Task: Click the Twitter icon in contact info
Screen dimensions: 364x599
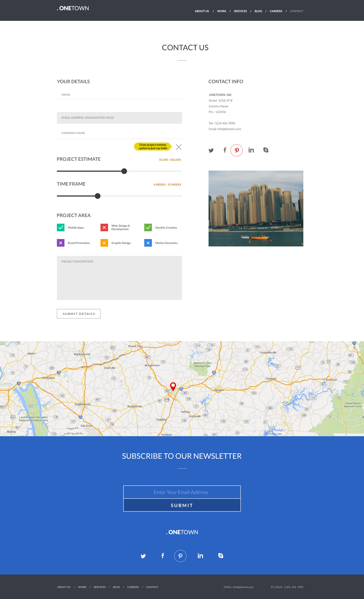Action: click(x=210, y=150)
